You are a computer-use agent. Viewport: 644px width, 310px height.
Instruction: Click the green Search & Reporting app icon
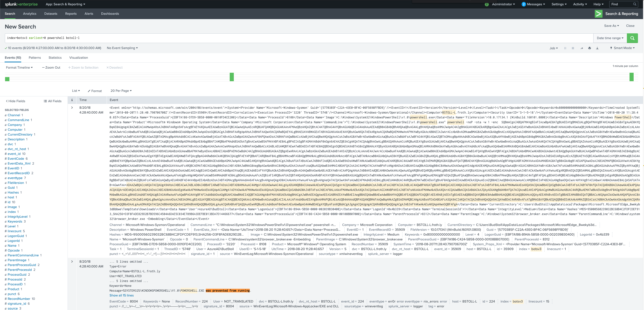[x=598, y=14]
